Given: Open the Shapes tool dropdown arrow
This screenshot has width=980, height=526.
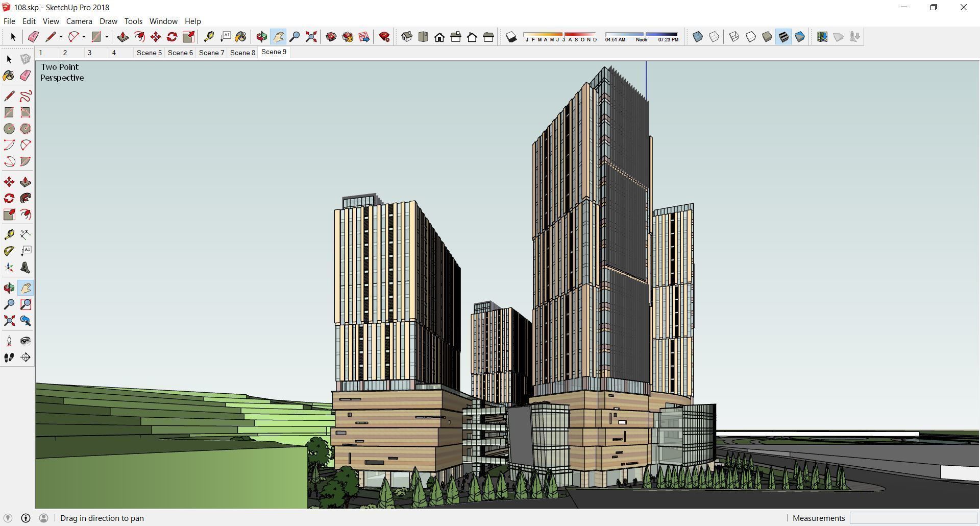Looking at the screenshot, I should pyautogui.click(x=107, y=37).
